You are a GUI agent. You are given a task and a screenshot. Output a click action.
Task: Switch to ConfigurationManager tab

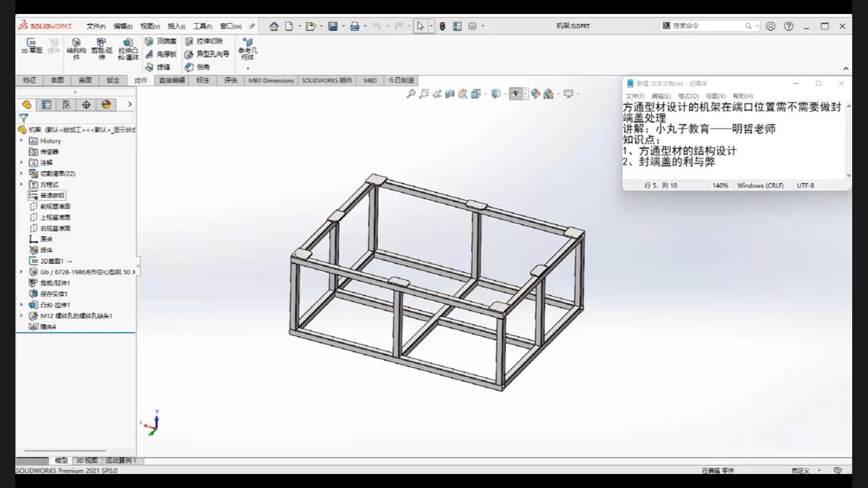(x=66, y=105)
